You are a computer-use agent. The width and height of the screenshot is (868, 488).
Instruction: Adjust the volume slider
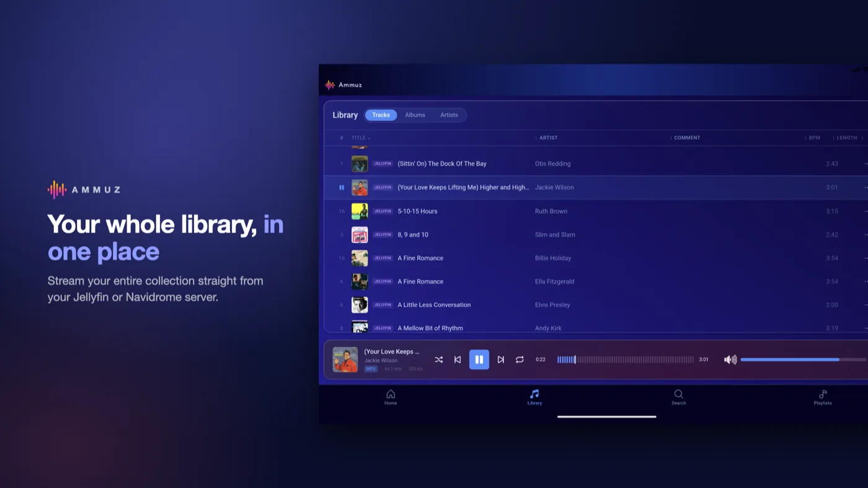click(804, 360)
